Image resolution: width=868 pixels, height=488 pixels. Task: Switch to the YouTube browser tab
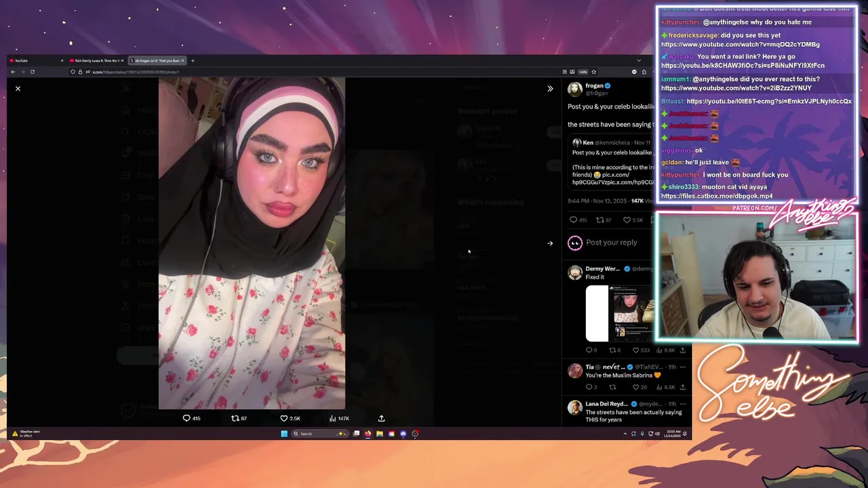click(x=36, y=61)
